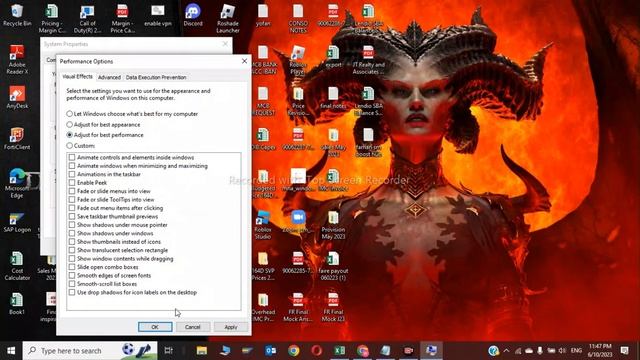Image resolution: width=640 pixels, height=360 pixels.
Task: Open the Microsoft Edge desktop icon
Action: (17, 183)
